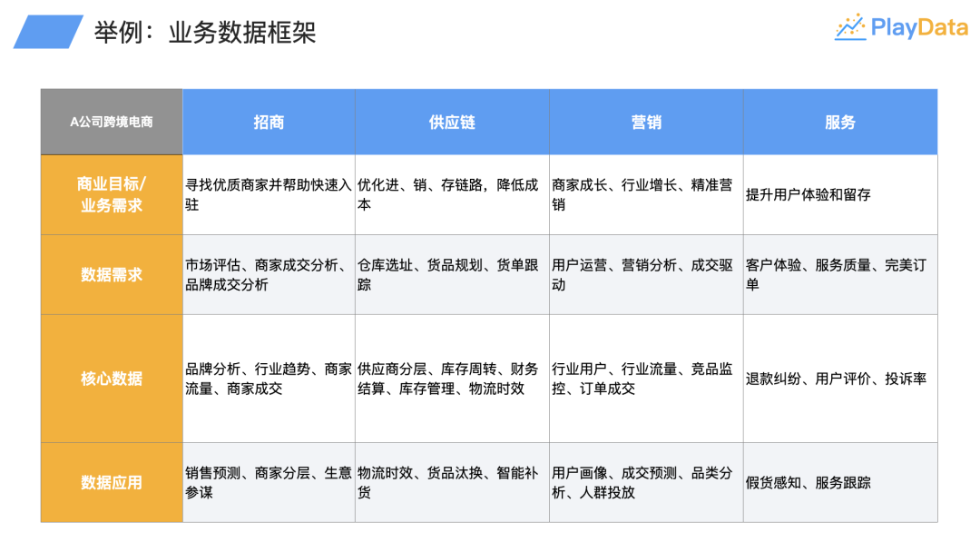Click cell 物流时效、货品汰换、智能补货

click(x=452, y=483)
